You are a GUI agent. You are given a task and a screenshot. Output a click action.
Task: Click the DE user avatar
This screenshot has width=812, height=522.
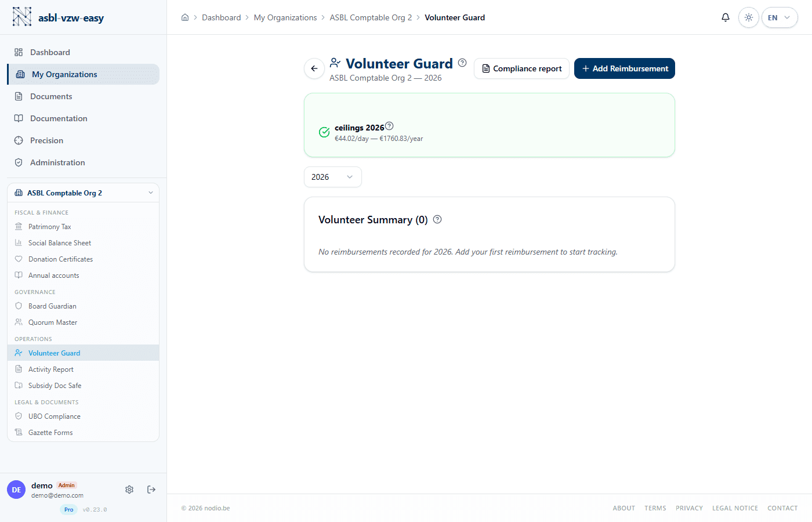point(16,490)
